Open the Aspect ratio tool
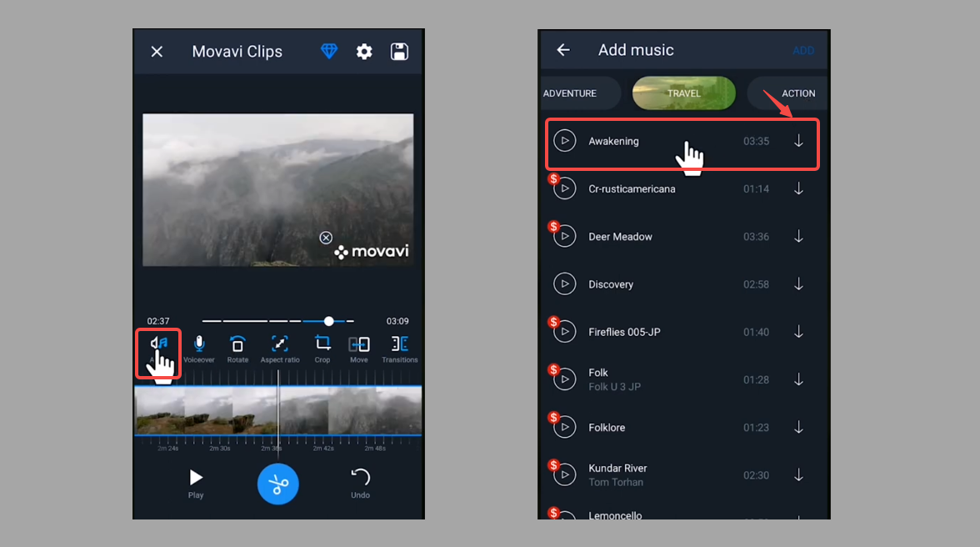980x547 pixels. click(280, 349)
